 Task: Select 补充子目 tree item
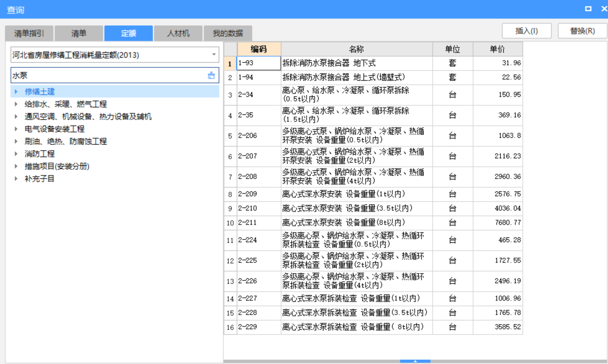(39, 178)
